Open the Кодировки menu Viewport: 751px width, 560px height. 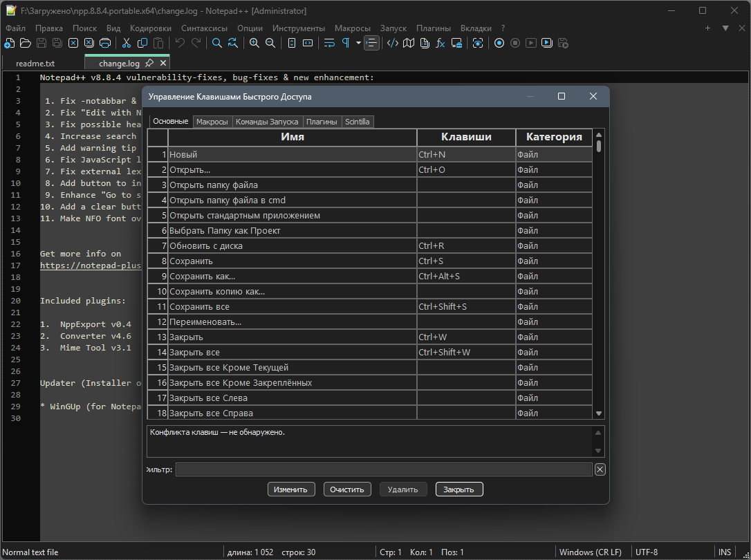point(150,28)
